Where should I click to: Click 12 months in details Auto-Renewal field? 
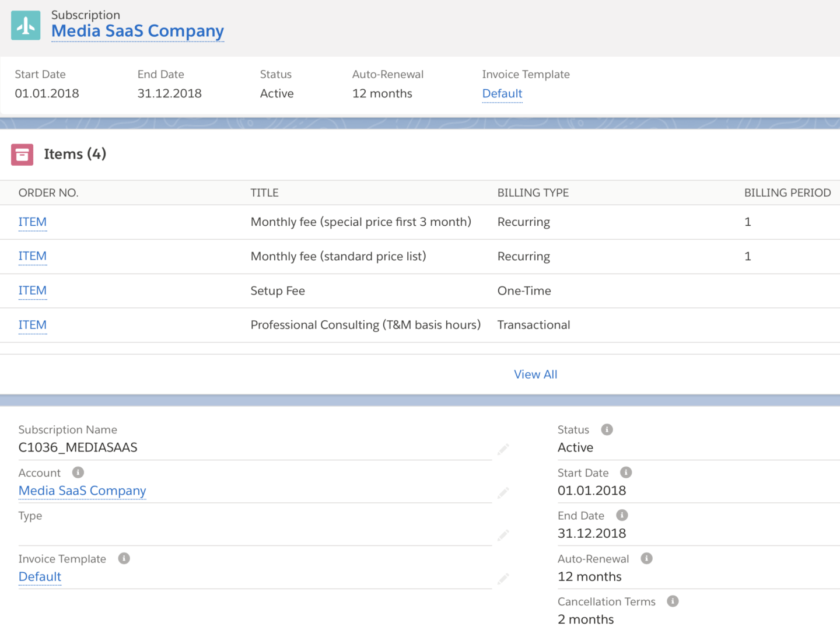point(590,576)
